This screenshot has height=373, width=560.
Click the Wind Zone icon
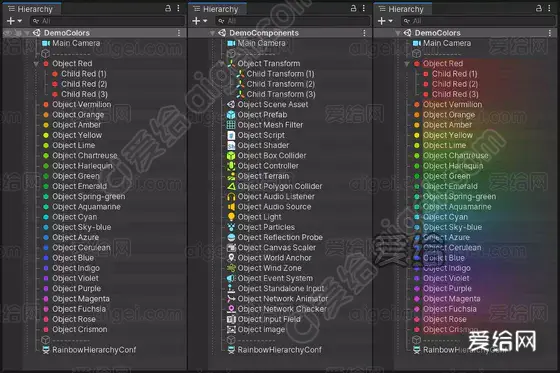tap(231, 268)
